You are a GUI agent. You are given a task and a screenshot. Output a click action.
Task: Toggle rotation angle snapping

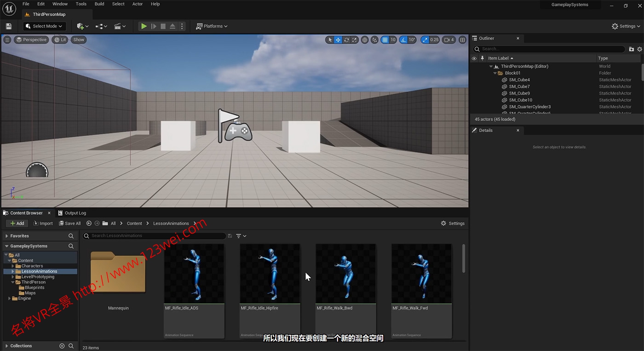click(x=403, y=40)
